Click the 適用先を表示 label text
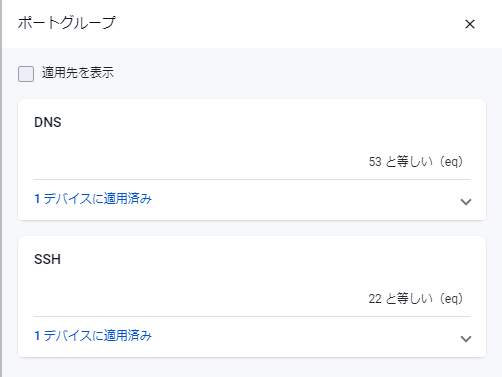502x377 pixels. click(x=78, y=73)
